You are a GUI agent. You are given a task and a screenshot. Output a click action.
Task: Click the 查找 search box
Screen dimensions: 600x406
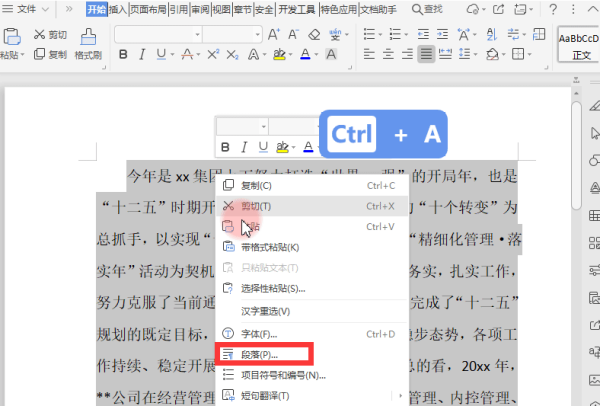(x=427, y=9)
